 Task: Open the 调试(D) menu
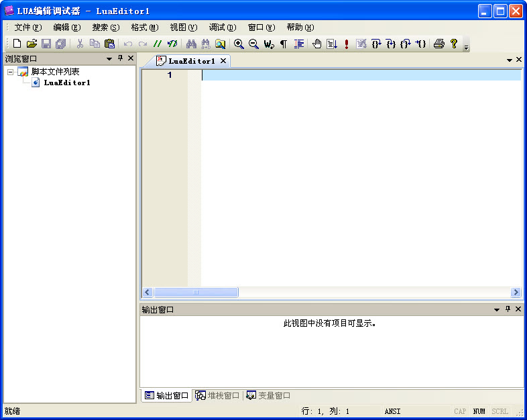pos(223,28)
